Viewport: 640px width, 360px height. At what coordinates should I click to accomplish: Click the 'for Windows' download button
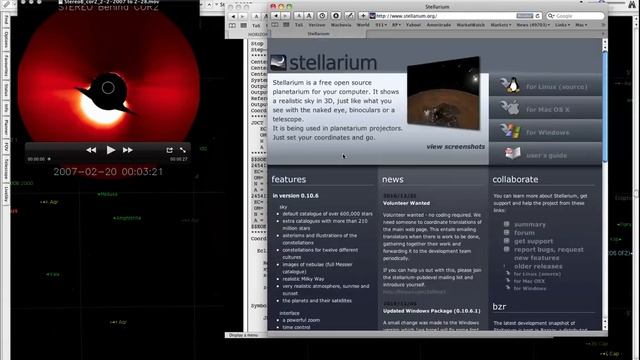tap(545, 131)
